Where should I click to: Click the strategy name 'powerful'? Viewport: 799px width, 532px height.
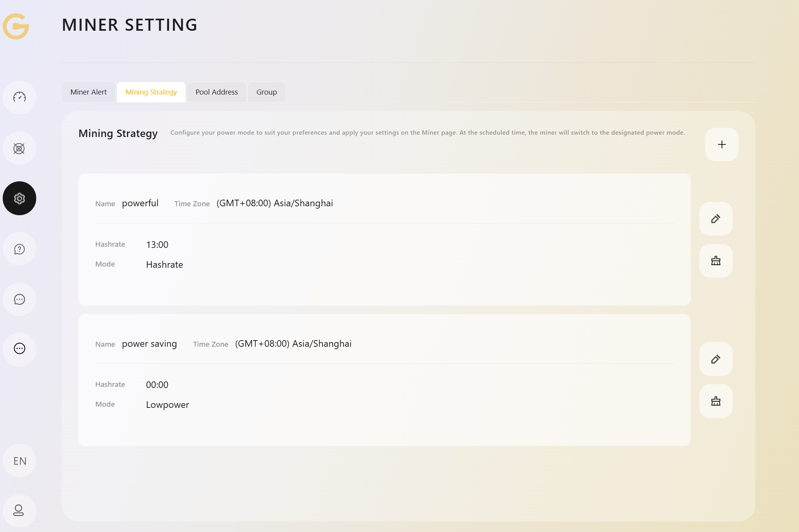(140, 203)
